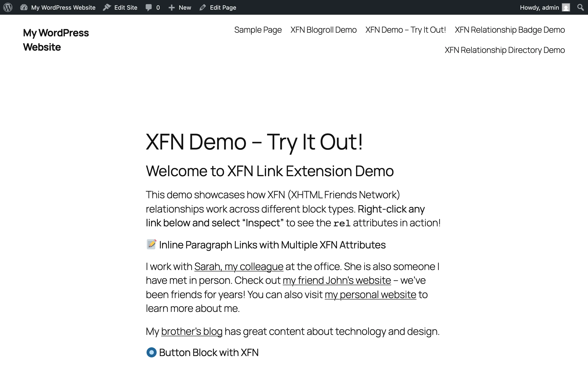This screenshot has width=588, height=368.
Task: Open XFN Blogroll Demo nav link
Action: click(x=323, y=30)
